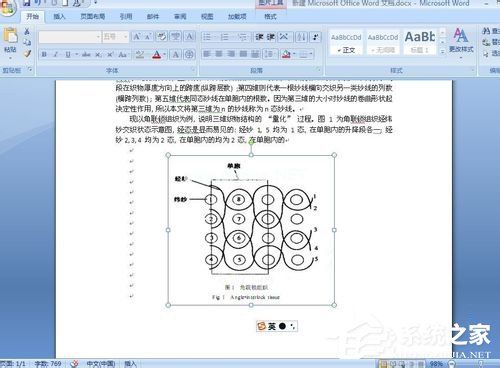Click the 字数: 769 word count
This screenshot has height=368, width=500.
48,364
